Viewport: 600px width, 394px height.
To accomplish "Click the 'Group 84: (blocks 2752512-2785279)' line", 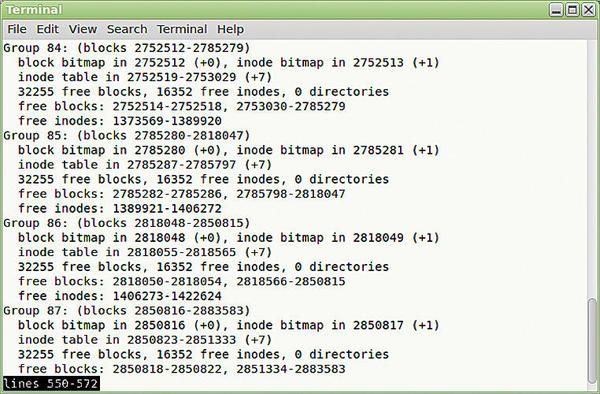I will coord(127,48).
